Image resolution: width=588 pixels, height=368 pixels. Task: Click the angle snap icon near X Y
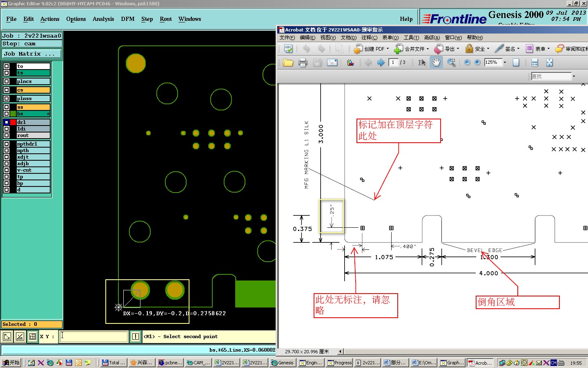pos(20,337)
